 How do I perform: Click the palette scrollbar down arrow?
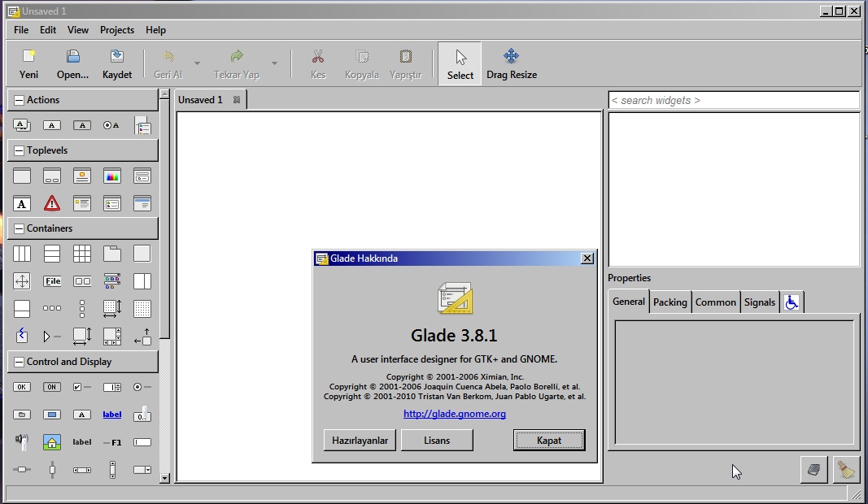[x=164, y=478]
